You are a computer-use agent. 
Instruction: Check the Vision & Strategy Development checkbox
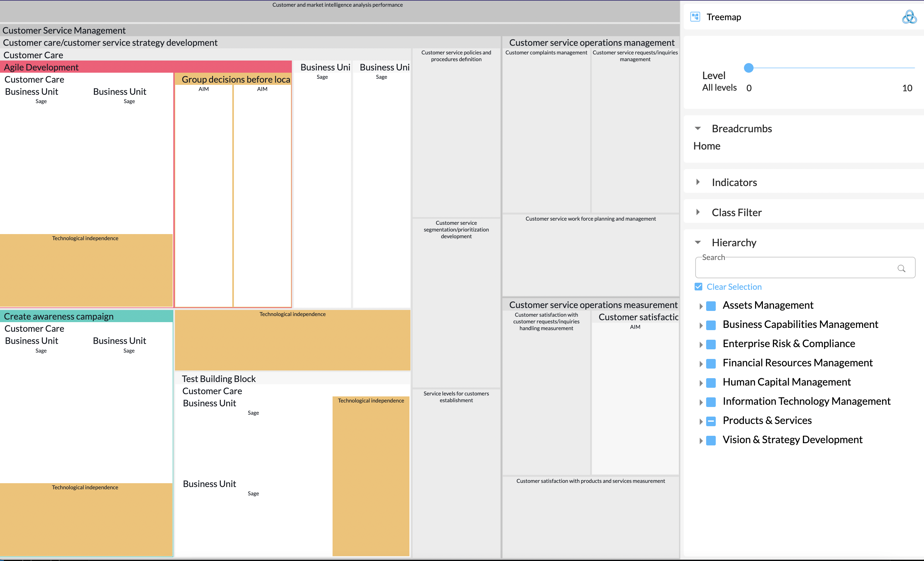click(x=711, y=440)
